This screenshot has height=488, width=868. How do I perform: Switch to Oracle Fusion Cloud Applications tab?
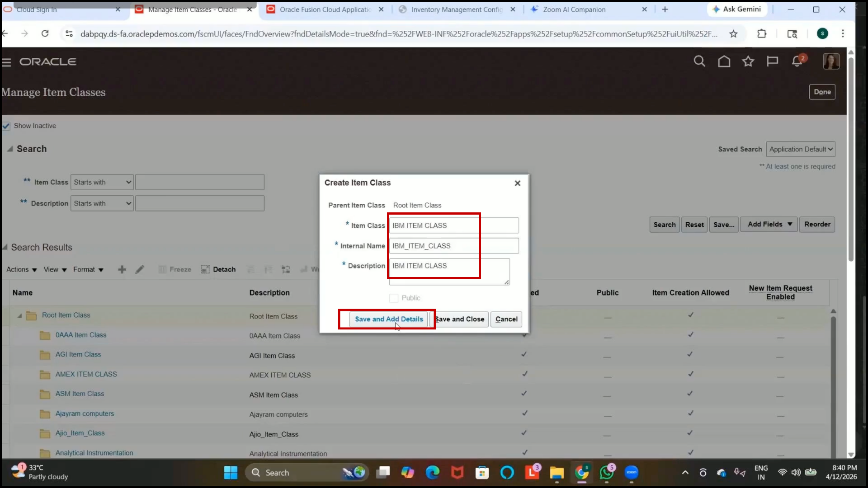pos(325,9)
